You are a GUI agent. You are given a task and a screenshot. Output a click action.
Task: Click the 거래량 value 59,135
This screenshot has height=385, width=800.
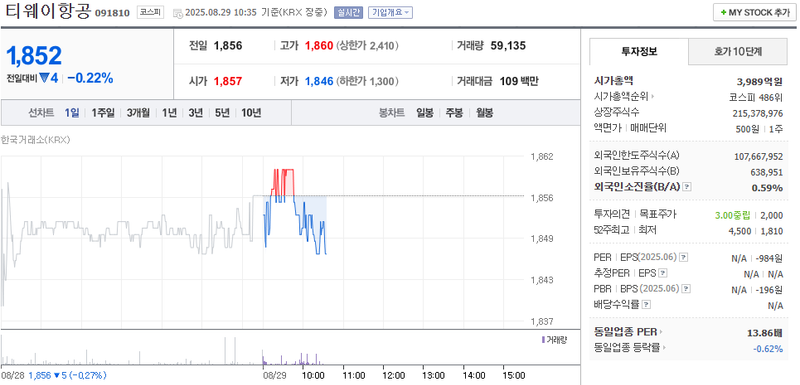click(x=508, y=46)
